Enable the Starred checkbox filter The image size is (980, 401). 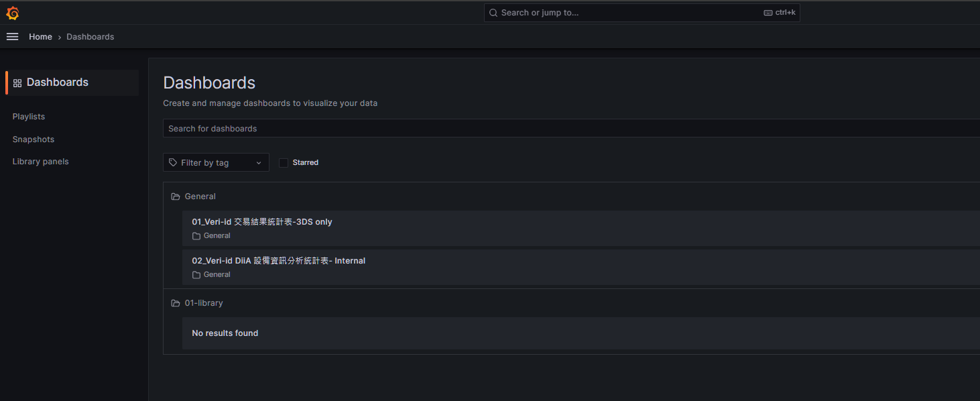pyautogui.click(x=284, y=163)
